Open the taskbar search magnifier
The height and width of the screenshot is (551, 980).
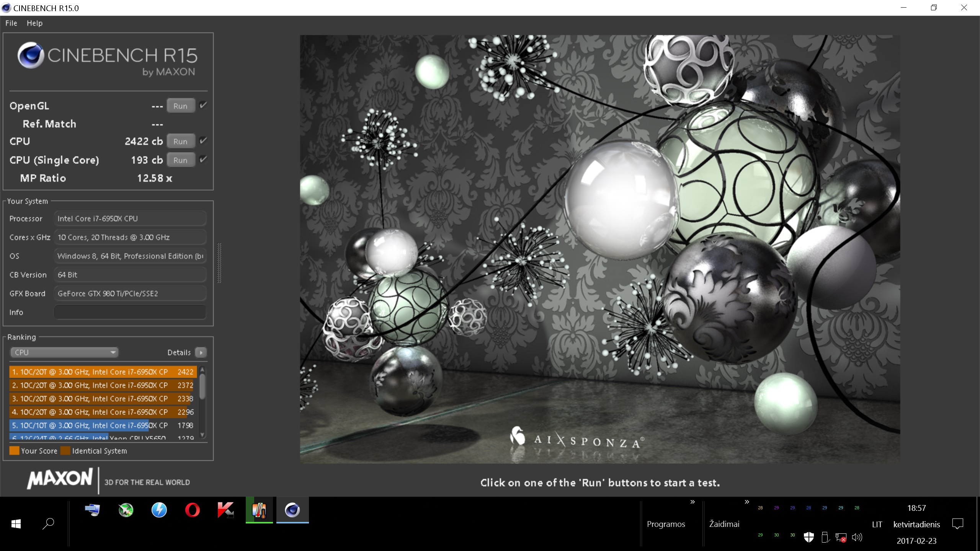pos(48,524)
